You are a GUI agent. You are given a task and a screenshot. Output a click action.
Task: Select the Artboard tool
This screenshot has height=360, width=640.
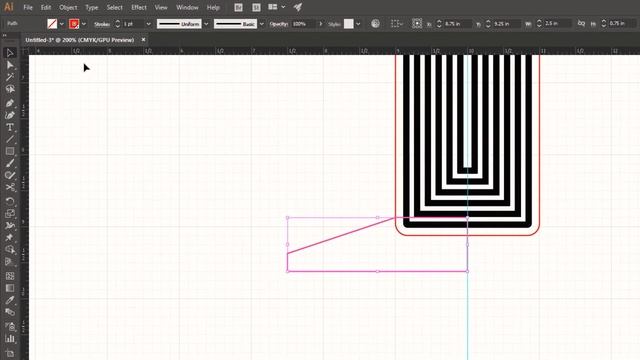point(10,353)
